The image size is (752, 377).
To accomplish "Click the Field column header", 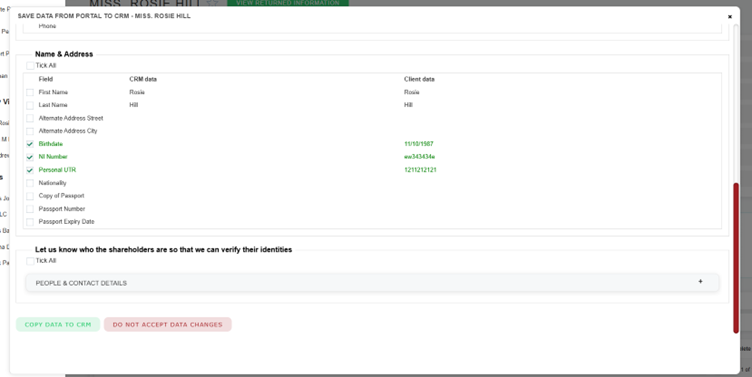I will (x=46, y=79).
